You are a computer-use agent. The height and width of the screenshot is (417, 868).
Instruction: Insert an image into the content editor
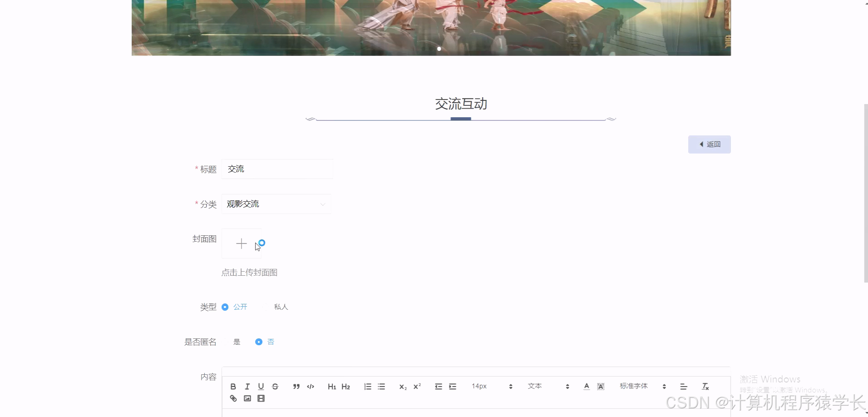tap(247, 398)
